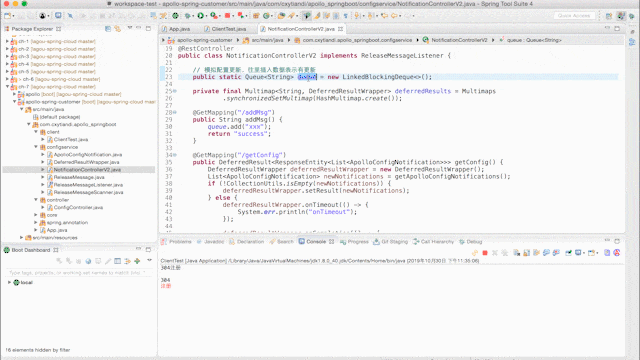Image resolution: width=640 pixels, height=360 pixels.
Task: Maximize the editor area
Action: (617, 29)
